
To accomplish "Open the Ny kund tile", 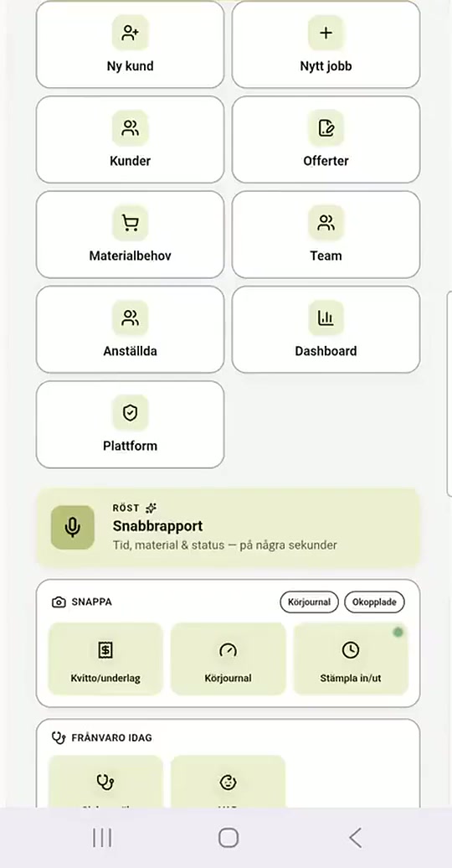I will click(x=130, y=44).
